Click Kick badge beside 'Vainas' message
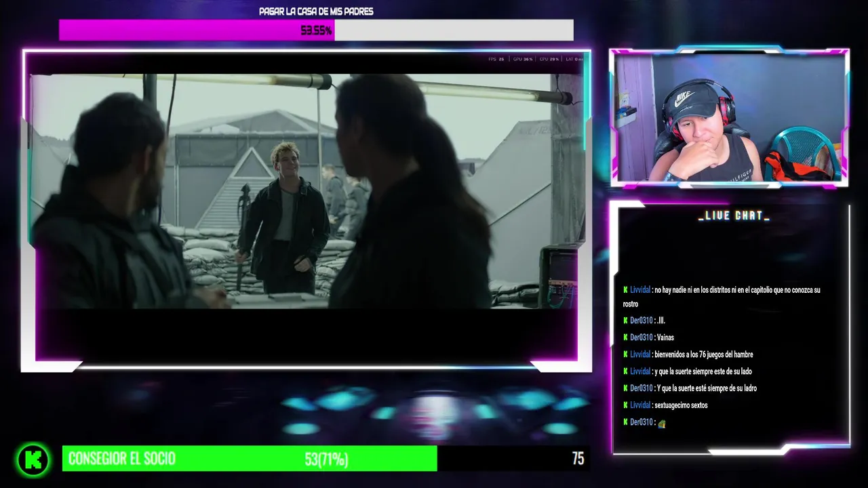868x488 pixels. (x=625, y=338)
